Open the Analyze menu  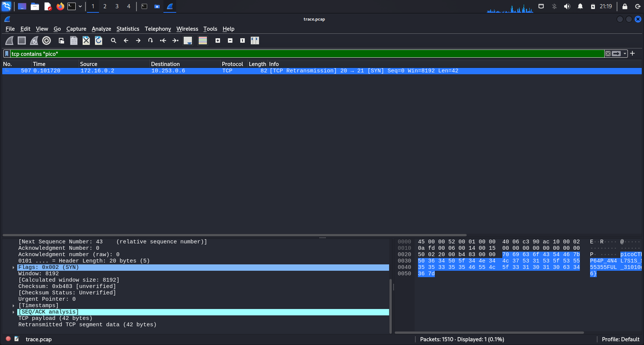point(101,29)
